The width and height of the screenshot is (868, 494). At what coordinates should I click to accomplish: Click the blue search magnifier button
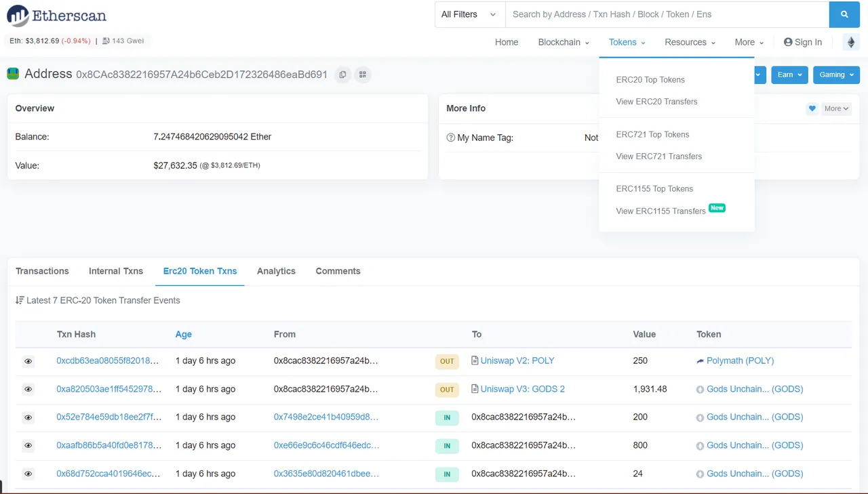point(844,14)
